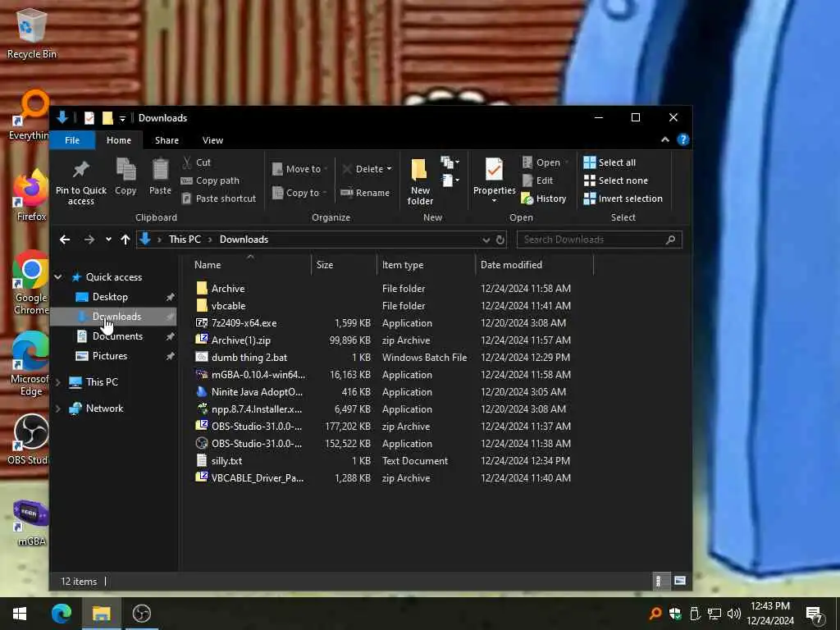
Task: Select the mGBA desktop shortcut
Action: click(x=31, y=523)
